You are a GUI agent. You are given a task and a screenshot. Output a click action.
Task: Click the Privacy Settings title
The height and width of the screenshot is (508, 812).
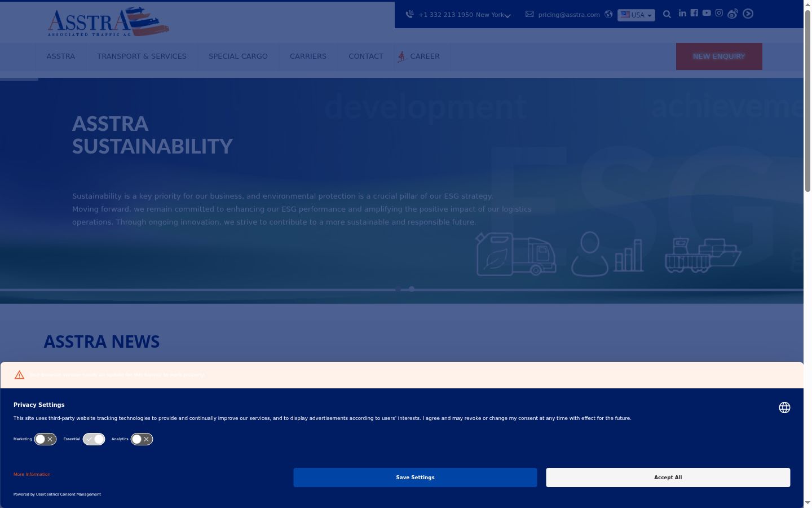[39, 405]
